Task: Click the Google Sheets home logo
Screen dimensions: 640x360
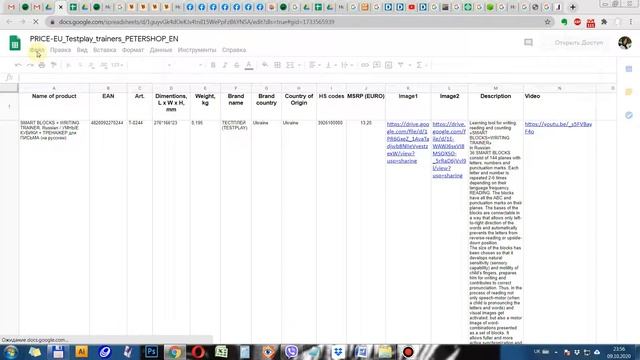Action: (x=15, y=43)
